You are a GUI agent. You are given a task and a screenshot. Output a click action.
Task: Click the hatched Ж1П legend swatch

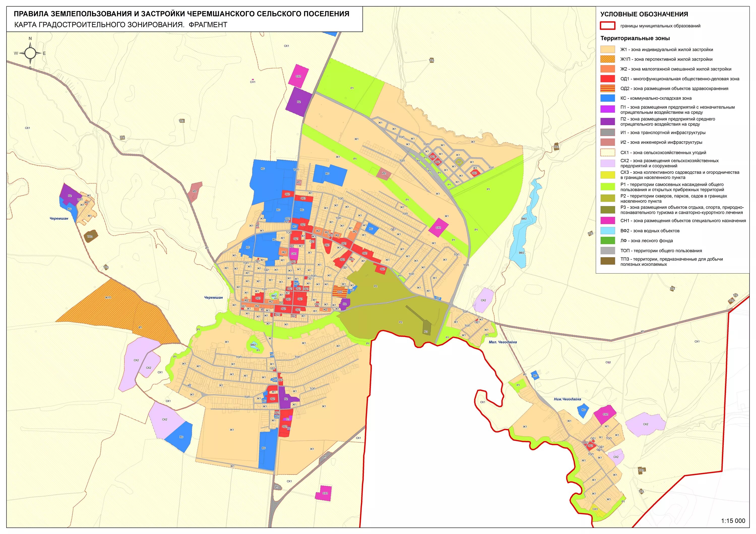click(x=608, y=59)
